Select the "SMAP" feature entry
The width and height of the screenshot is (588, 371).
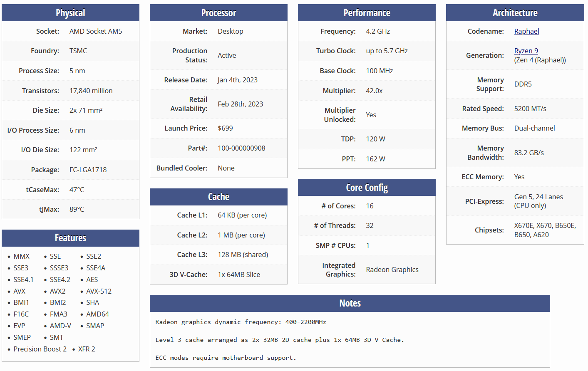95,326
